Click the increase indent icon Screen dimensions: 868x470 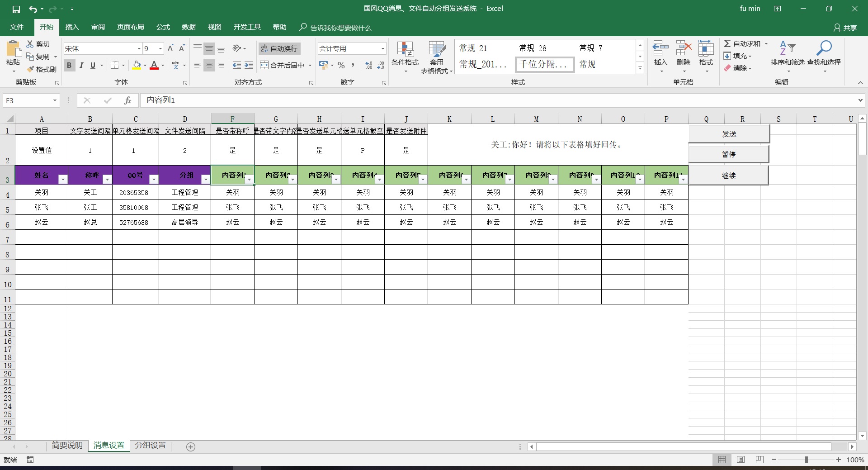(x=249, y=65)
